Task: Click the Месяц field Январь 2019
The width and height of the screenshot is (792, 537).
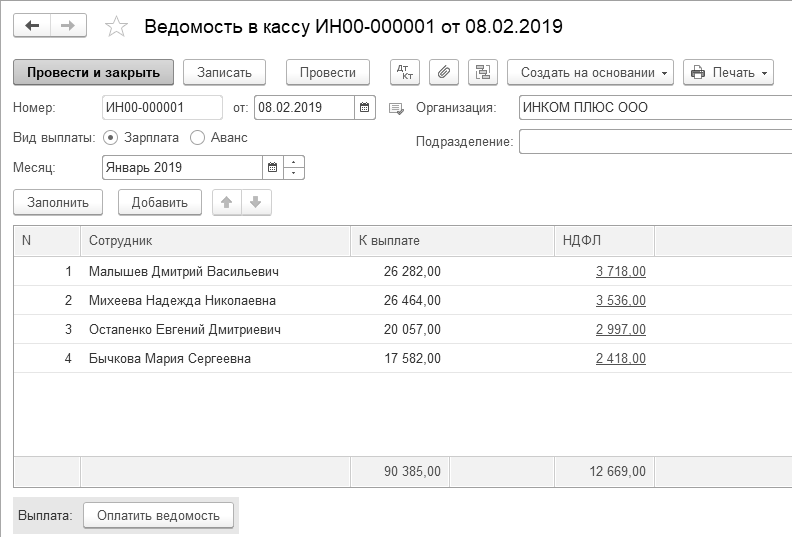Action: tap(182, 168)
